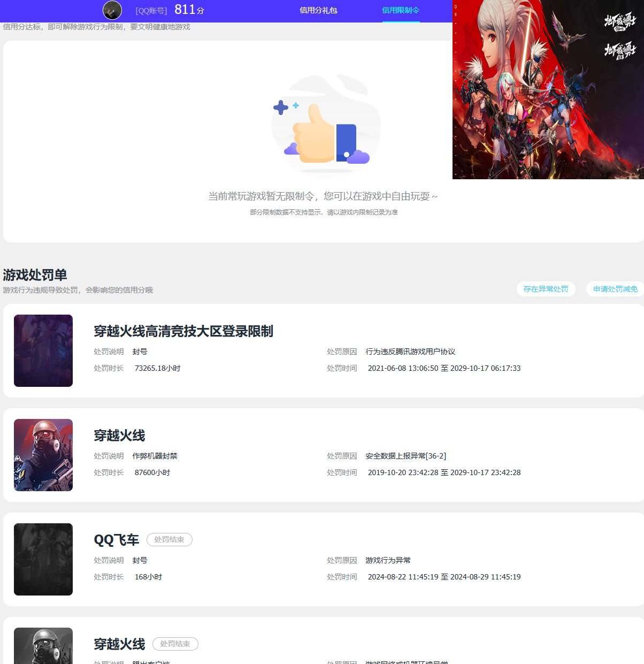Click 处罚结束 badge beside QQ飞车

[170, 540]
